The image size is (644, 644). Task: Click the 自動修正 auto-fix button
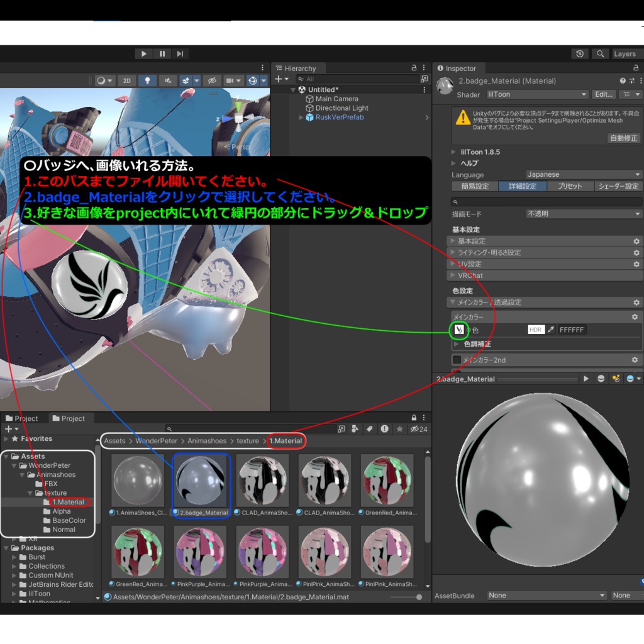coord(623,138)
